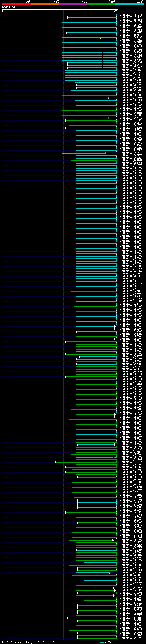Select the label UniRef100_C0PCC4
Viewport: 146px width, 644px height.
click(131, 55)
